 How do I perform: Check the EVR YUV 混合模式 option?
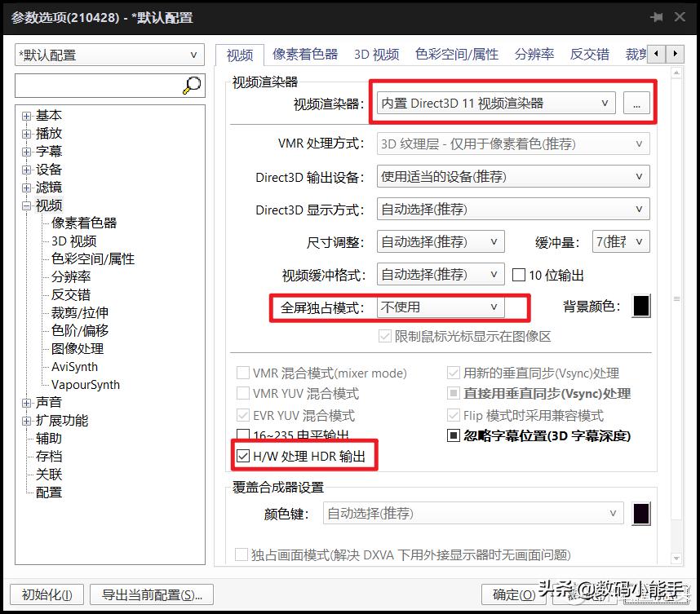click(243, 415)
